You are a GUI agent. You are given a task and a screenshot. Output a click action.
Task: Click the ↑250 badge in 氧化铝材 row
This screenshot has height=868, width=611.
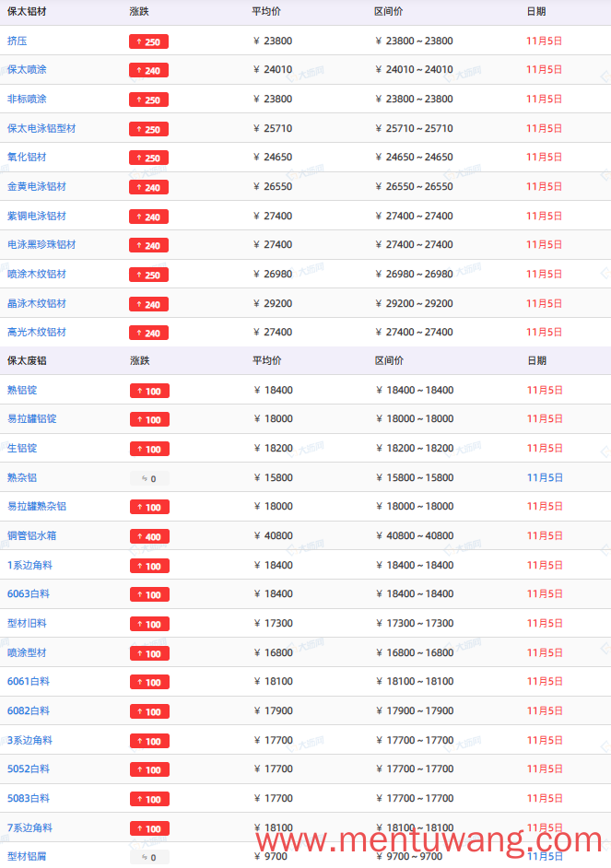click(149, 158)
